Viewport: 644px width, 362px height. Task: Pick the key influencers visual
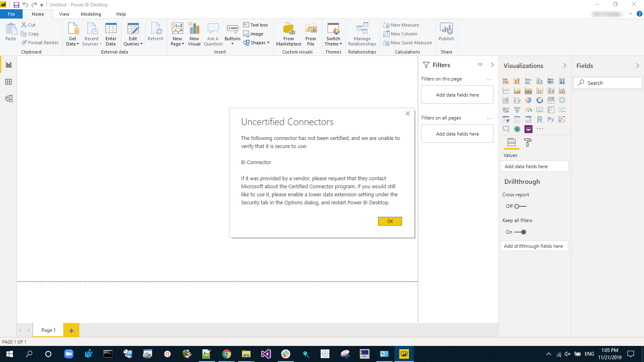(x=562, y=119)
